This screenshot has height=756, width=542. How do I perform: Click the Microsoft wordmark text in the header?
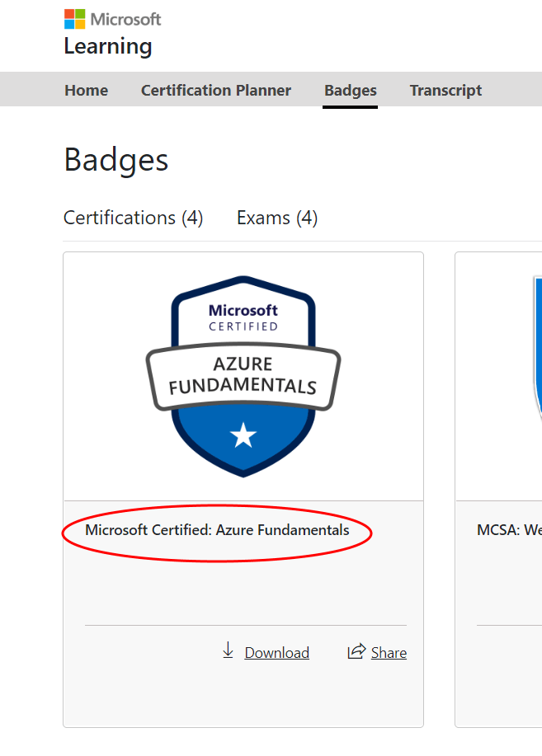[125, 19]
